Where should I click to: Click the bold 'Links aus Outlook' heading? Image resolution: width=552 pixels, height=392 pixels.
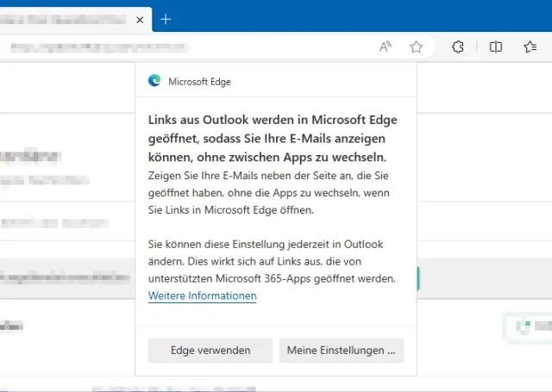pyautogui.click(x=273, y=139)
